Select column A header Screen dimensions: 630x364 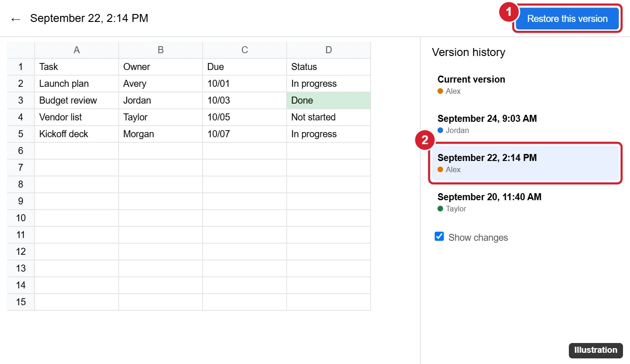[x=77, y=50]
